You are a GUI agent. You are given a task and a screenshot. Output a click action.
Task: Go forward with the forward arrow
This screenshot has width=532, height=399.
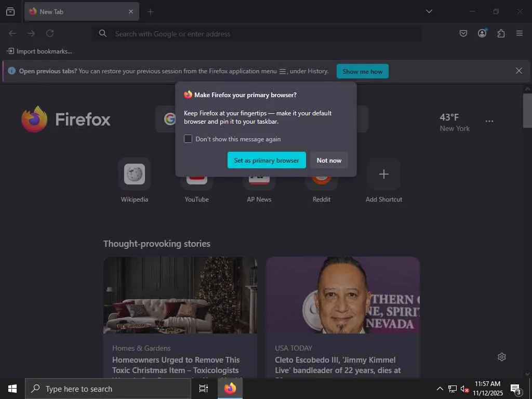tap(31, 33)
